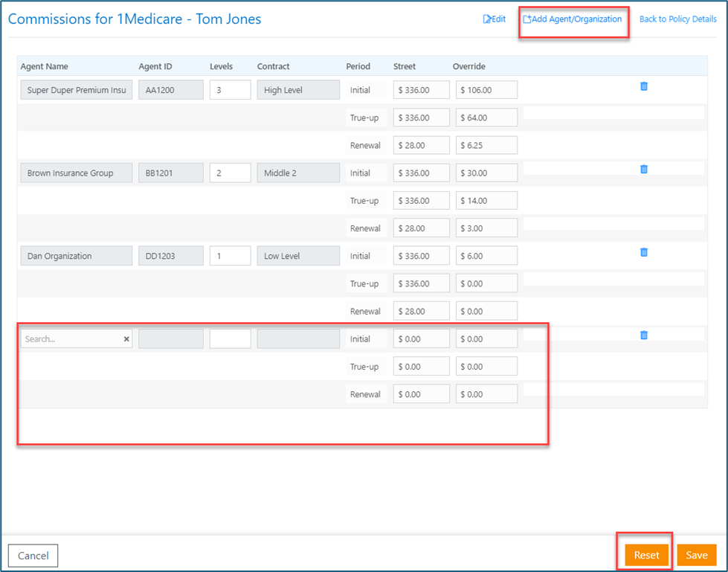Select the Agent ID field DD1203
728x572 pixels.
click(170, 257)
